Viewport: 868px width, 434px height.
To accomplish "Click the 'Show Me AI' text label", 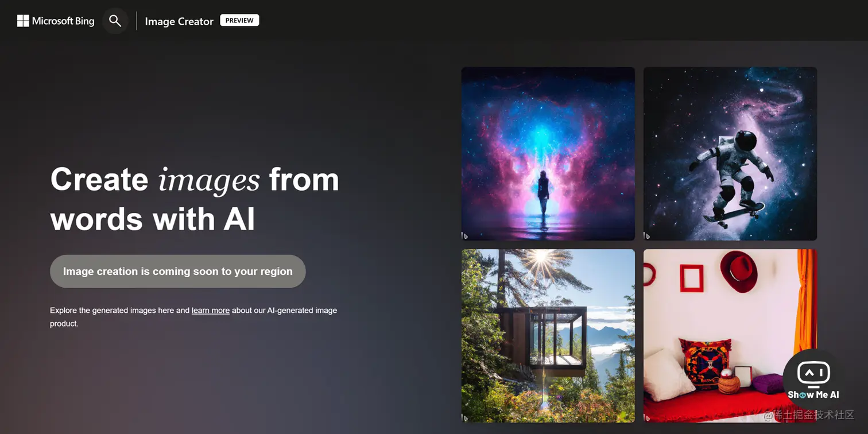I will click(813, 395).
